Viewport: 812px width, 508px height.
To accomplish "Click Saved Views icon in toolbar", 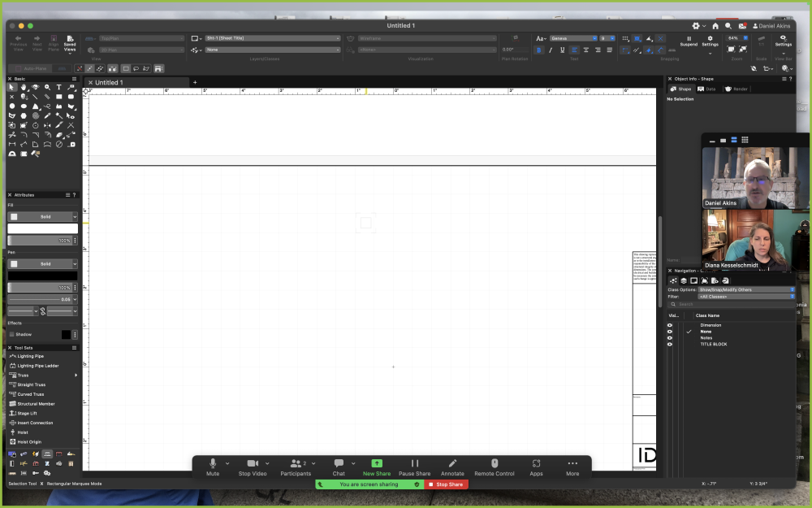I will [70, 41].
